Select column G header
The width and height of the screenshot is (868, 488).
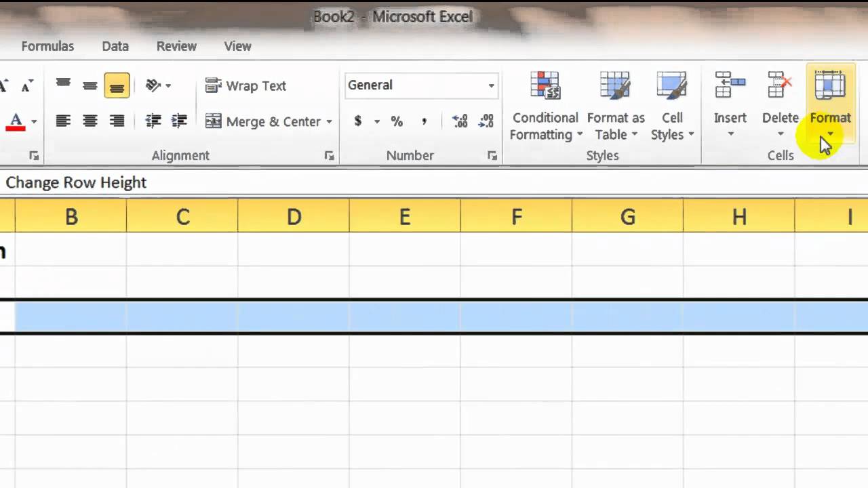(627, 217)
